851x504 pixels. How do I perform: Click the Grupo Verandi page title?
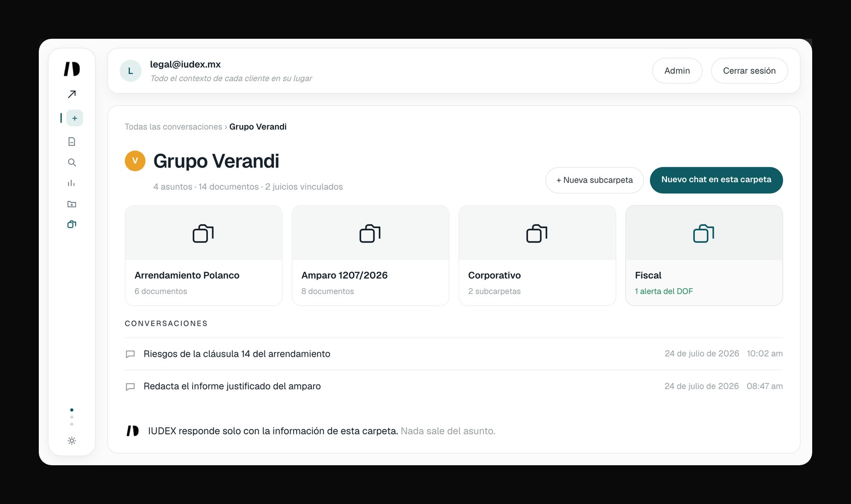[216, 161]
